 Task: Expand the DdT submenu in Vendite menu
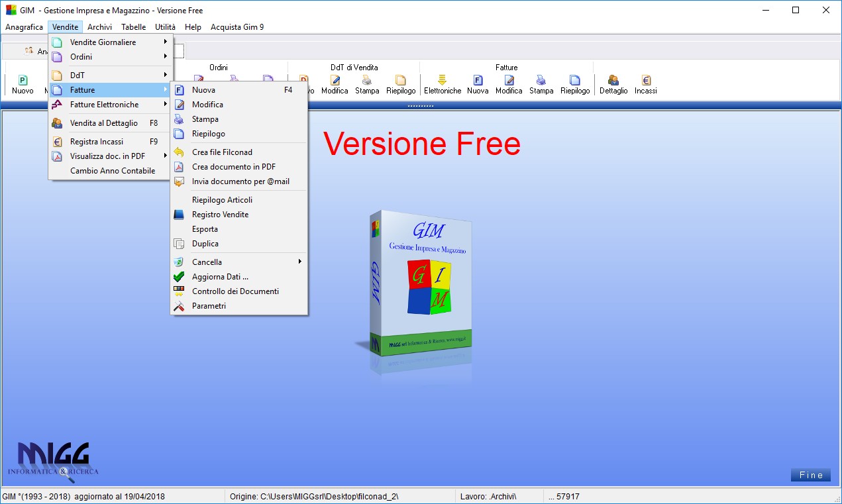[110, 76]
